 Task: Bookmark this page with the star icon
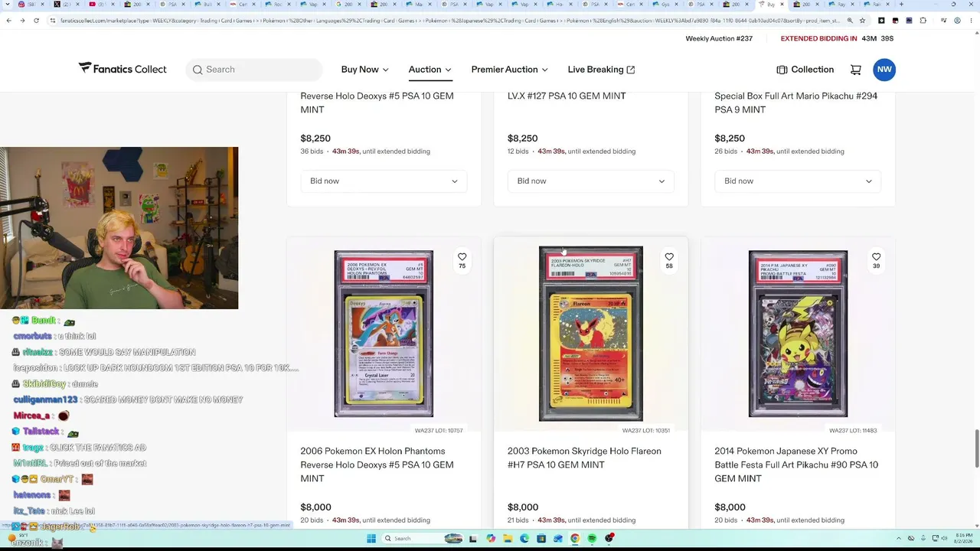[x=862, y=21]
